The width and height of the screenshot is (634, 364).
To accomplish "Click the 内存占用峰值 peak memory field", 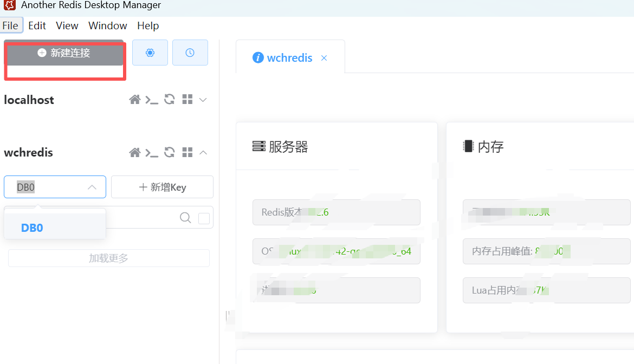I will click(547, 251).
